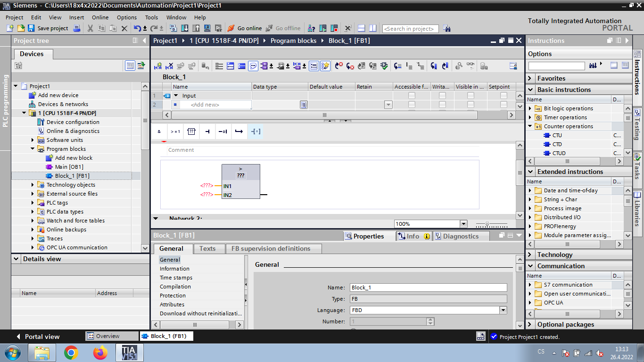Click the Upload from device icon
The width and height of the screenshot is (644, 362).
tap(196, 28)
